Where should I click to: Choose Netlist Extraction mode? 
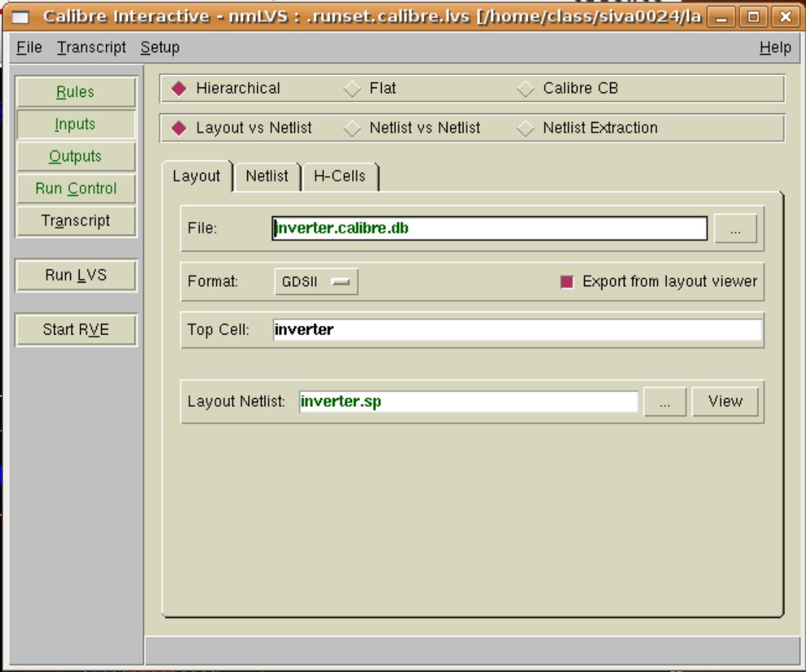point(588,128)
